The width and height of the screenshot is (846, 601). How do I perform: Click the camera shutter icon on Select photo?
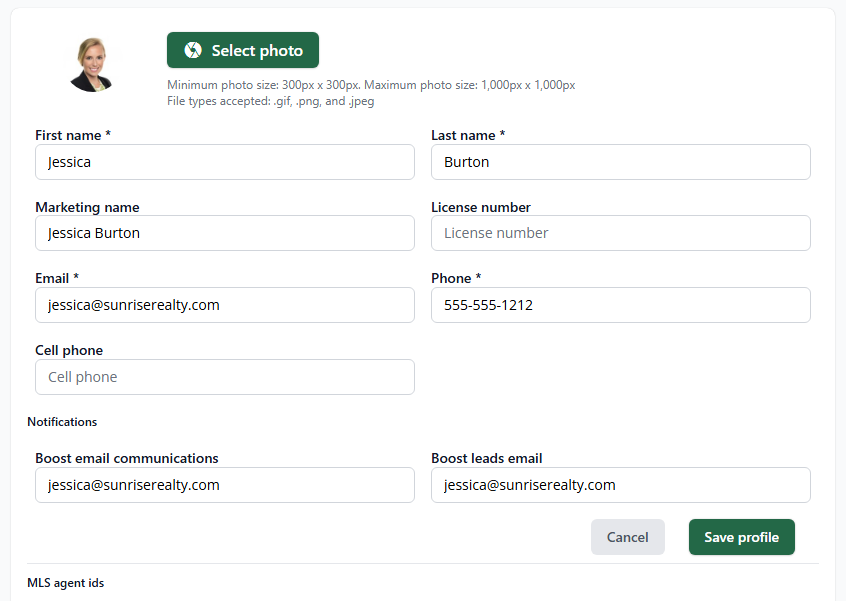coord(193,50)
